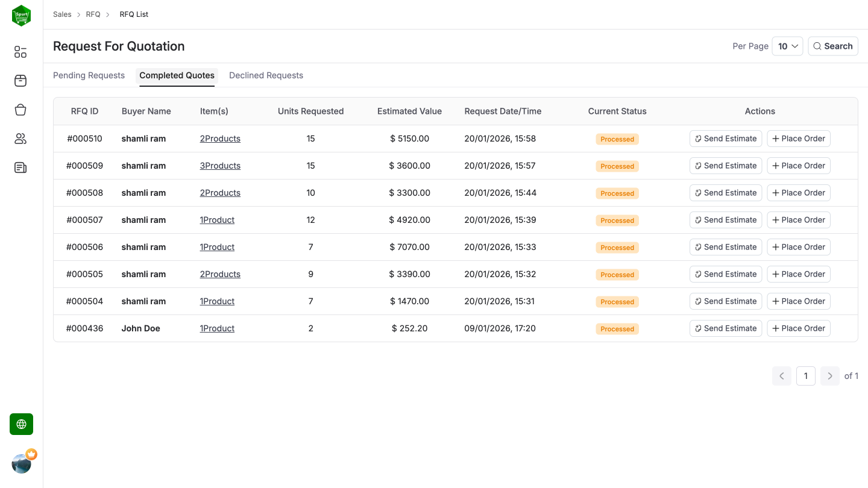Screen dimensions: 868x488
Task: Expand the 2Products list for RFQ #000510
Action: [220, 139]
